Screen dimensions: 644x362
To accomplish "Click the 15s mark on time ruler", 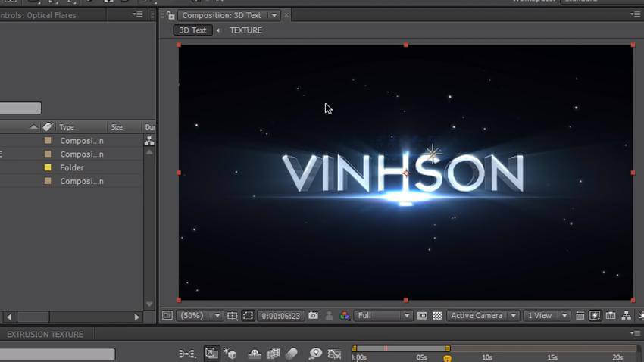I will (x=552, y=358).
